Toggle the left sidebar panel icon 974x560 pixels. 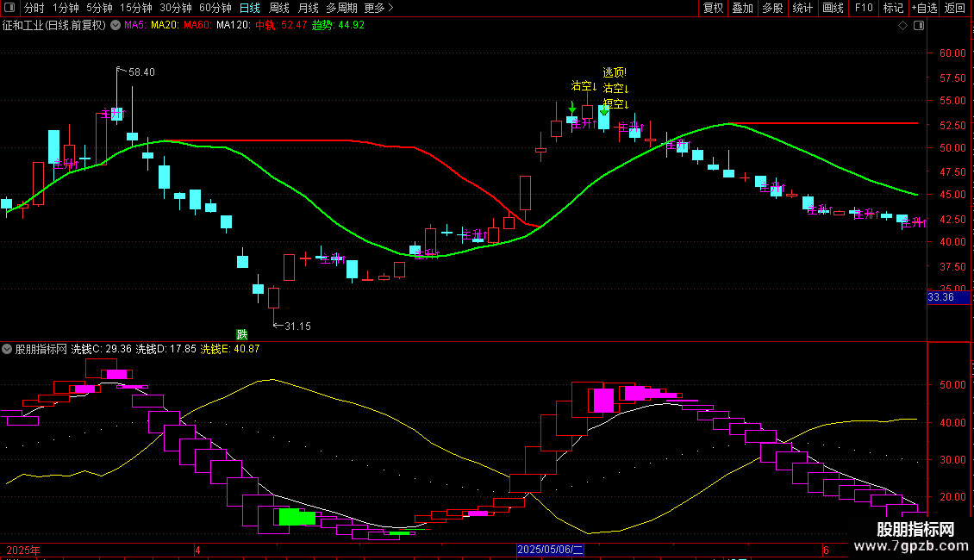coord(9,8)
